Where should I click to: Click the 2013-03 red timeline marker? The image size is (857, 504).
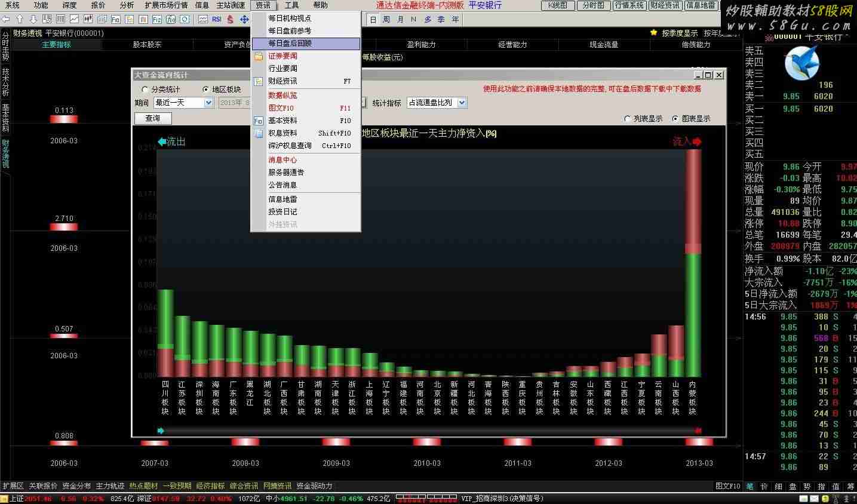pyautogui.click(x=699, y=442)
